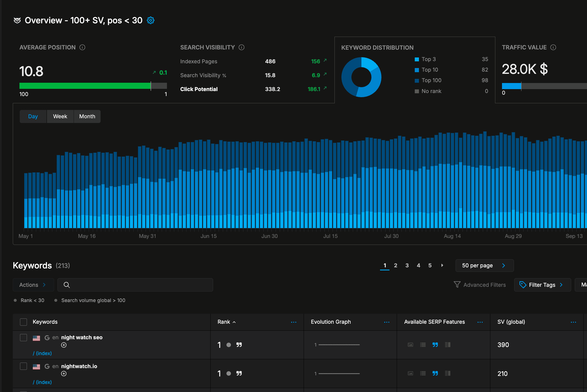The image size is (587, 392).
Task: Click featured snippet quote icon in night watch seo rank
Action: coord(239,345)
